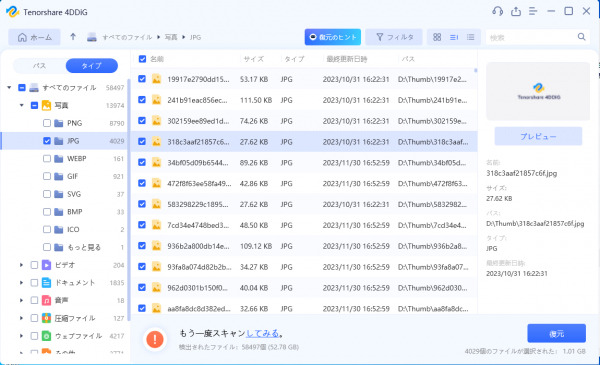600x365 pixels.
Task: Switch to the パス tab
Action: (x=39, y=66)
